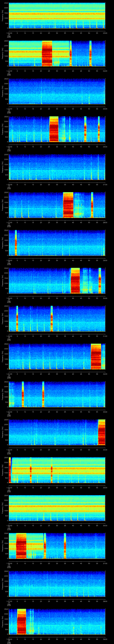Click the 1:24:00 start time label
The image size is (114, 644).
coord(9,109)
